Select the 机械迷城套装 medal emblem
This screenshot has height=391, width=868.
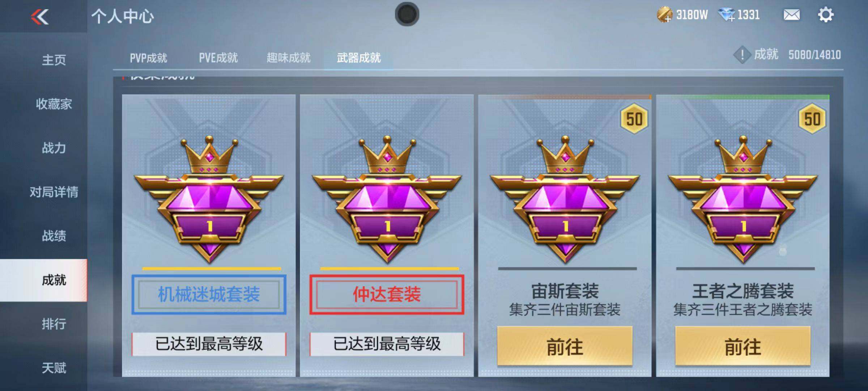209,200
